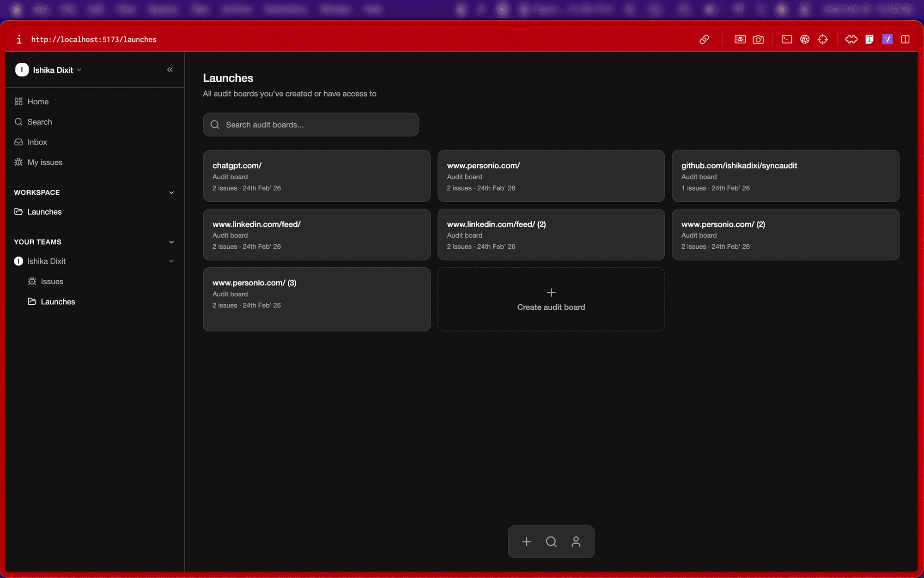Open the terminal console icon

pos(787,40)
